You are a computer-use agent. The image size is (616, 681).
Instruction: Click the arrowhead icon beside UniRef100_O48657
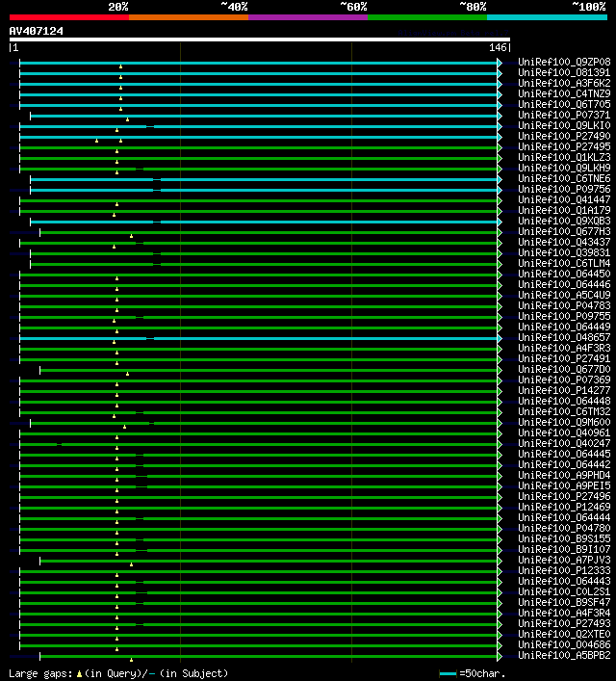point(500,338)
